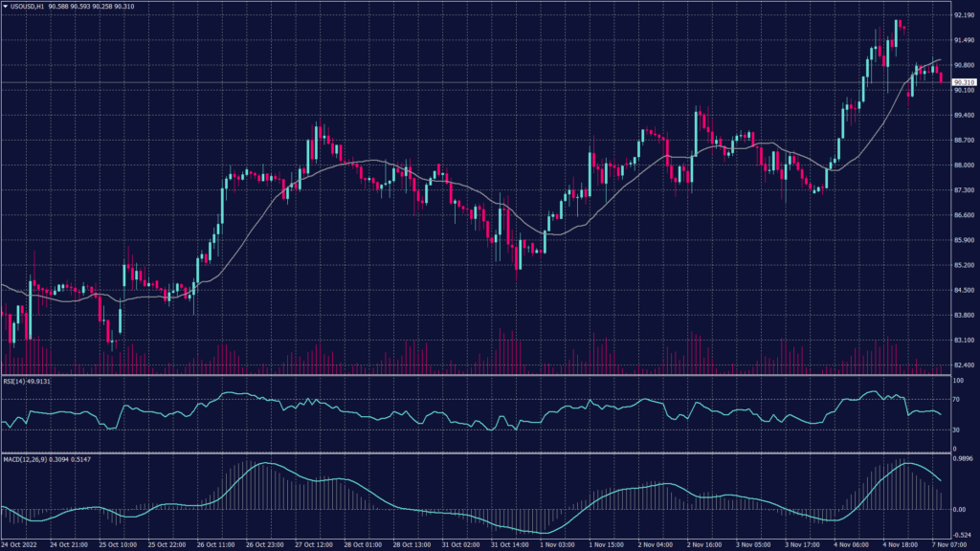The image size is (980, 551).
Task: Click the triangle arrow beside USOUSD,H1
Action: 5,7
